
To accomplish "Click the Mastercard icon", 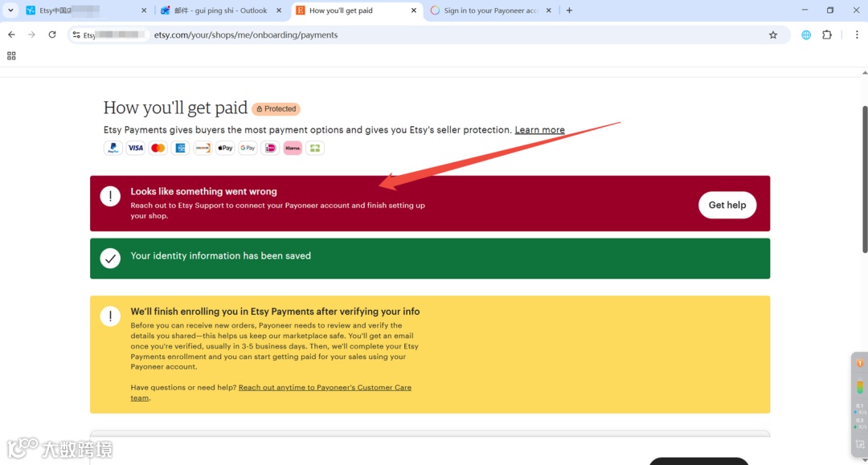I will 158,148.
